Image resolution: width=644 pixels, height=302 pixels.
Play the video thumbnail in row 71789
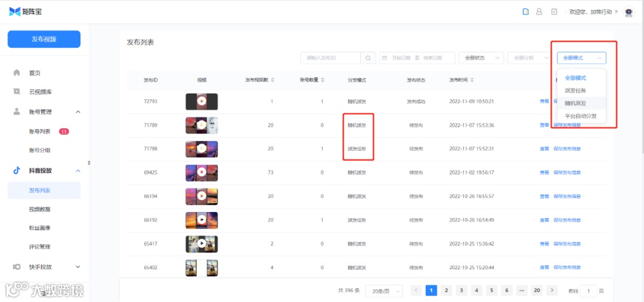coord(202,125)
